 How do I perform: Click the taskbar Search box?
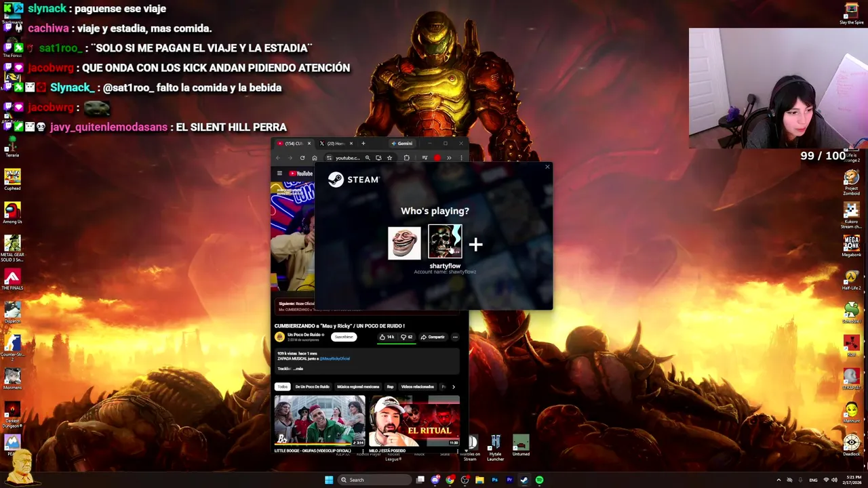point(374,480)
